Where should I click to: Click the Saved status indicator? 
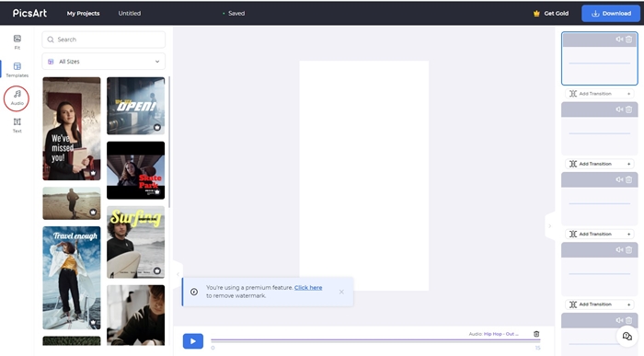coord(234,13)
